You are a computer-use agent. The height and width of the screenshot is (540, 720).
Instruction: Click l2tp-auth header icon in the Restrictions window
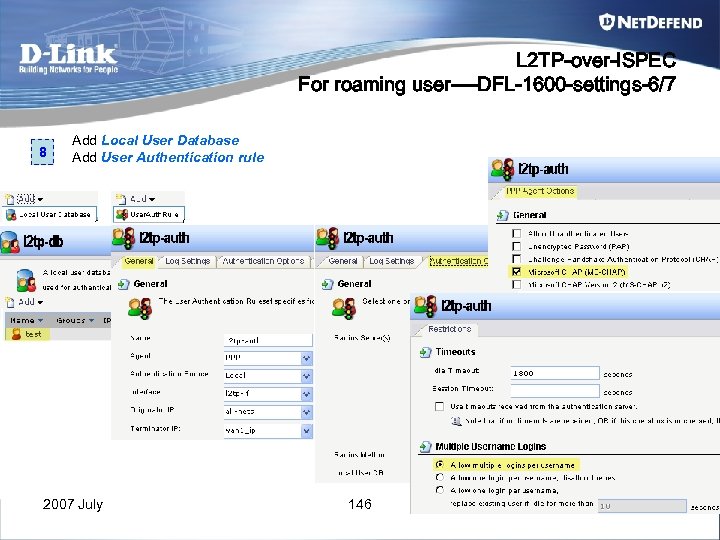(x=426, y=306)
